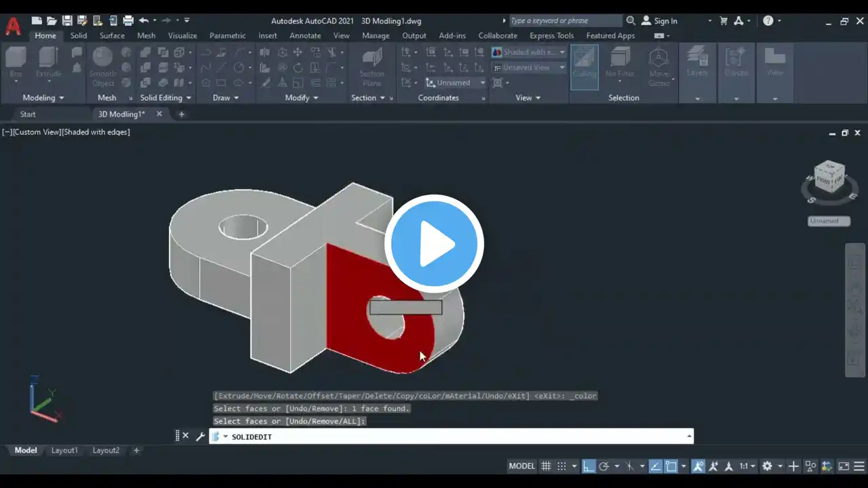This screenshot has width=868, height=488.
Task: Open the Shaded with edges visual style dropdown
Action: pos(529,52)
